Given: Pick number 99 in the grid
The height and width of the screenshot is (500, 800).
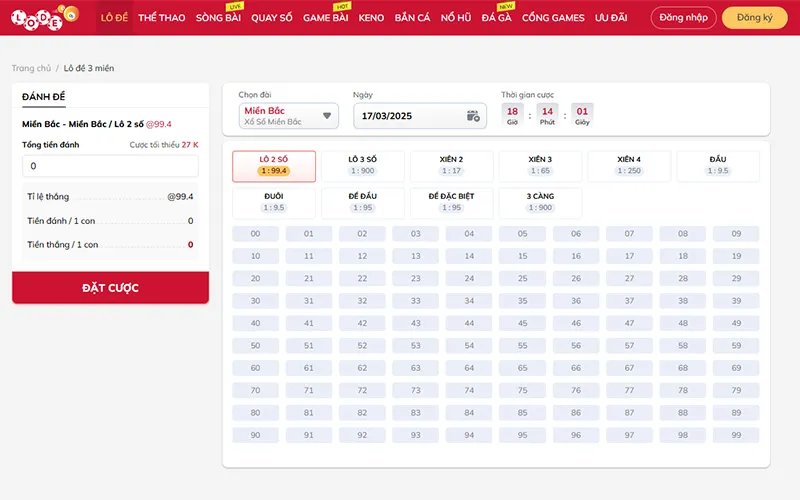Looking at the screenshot, I should click(736, 435).
